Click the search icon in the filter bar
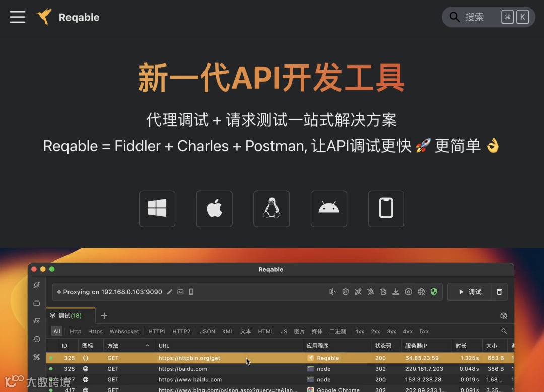The image size is (544, 392). click(x=504, y=331)
